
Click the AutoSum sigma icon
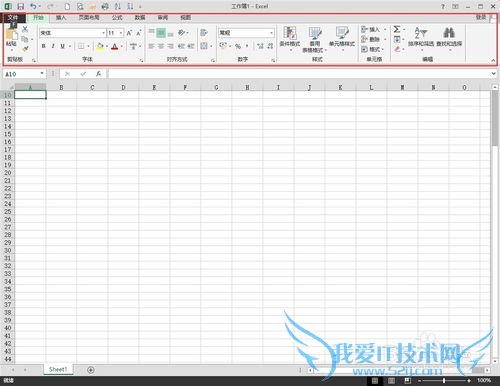397,29
